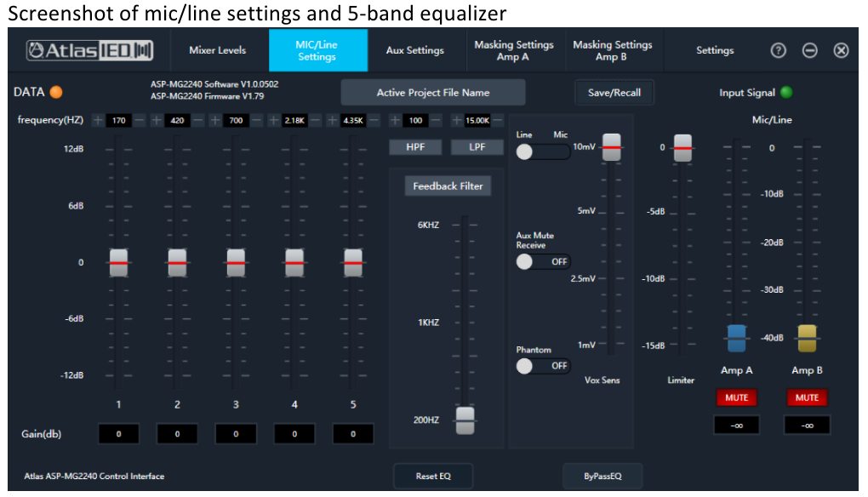Toggle Aux Mute Receive switch
This screenshot has width=868, height=497.
click(543, 261)
